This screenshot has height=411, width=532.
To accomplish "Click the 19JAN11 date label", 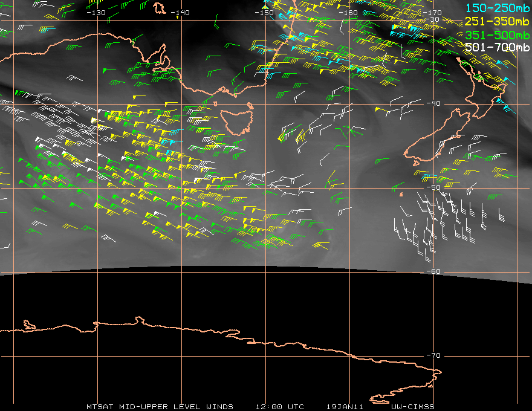I will tap(345, 407).
